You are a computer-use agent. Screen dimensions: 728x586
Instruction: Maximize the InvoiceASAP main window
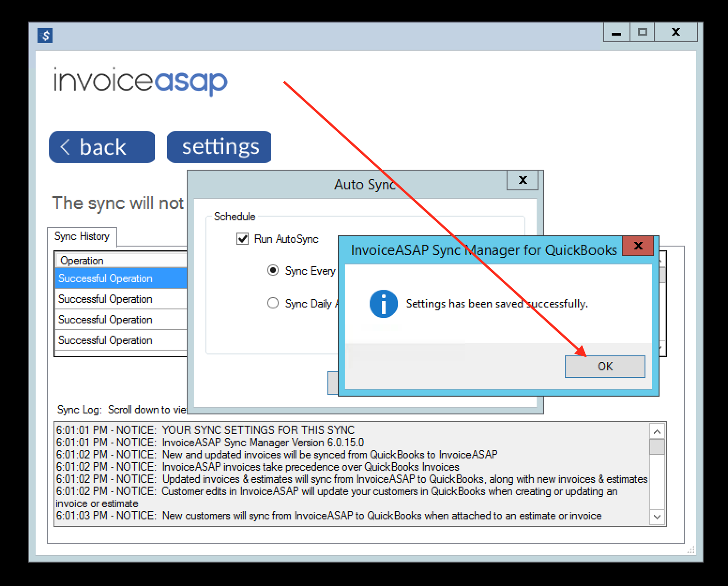pos(642,33)
